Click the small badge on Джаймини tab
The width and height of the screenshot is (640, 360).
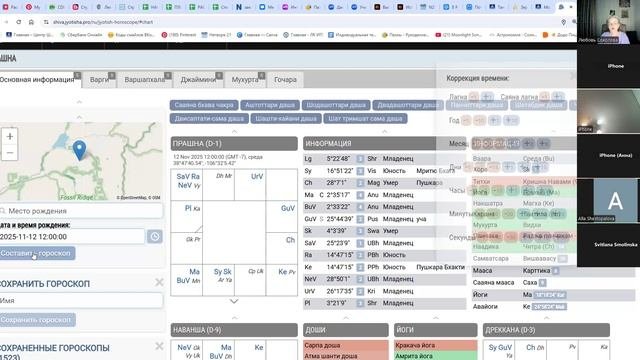click(219, 76)
